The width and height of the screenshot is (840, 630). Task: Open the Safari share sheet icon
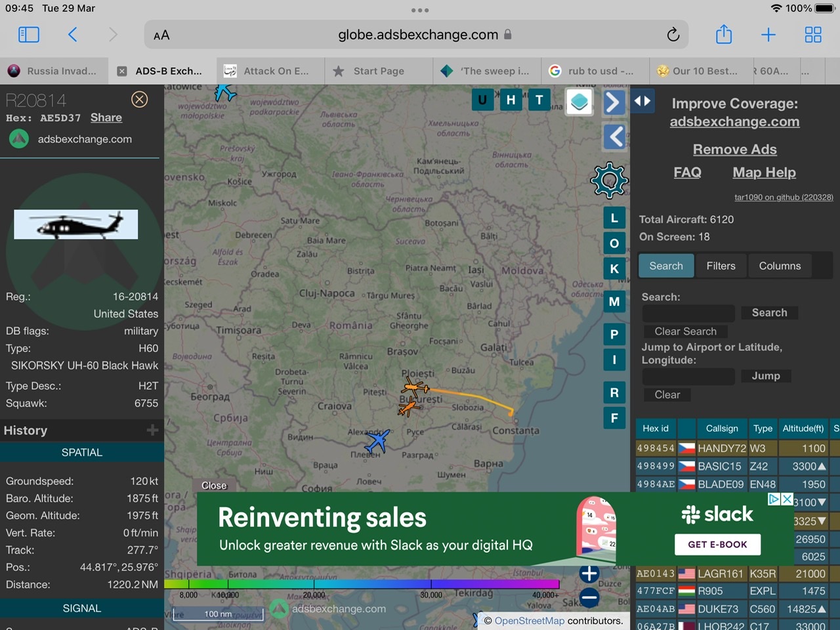[x=724, y=34]
